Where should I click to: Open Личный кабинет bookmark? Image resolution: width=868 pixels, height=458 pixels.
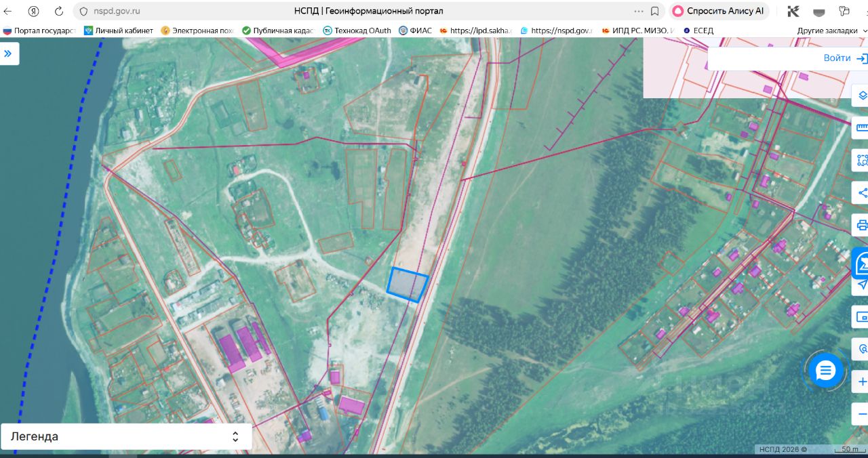[x=119, y=30]
